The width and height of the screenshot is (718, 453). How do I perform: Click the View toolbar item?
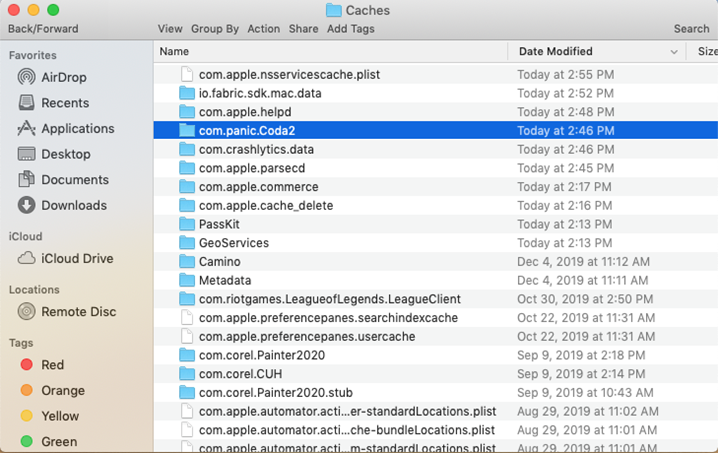170,29
